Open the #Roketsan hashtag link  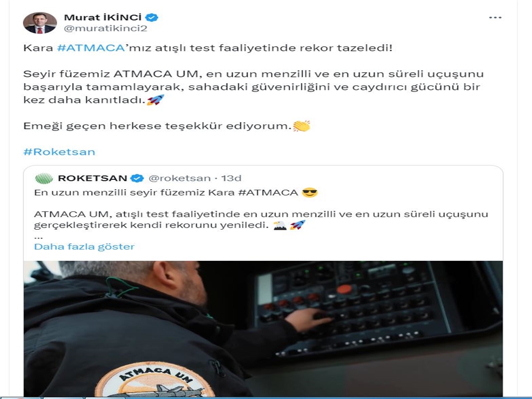coord(59,152)
